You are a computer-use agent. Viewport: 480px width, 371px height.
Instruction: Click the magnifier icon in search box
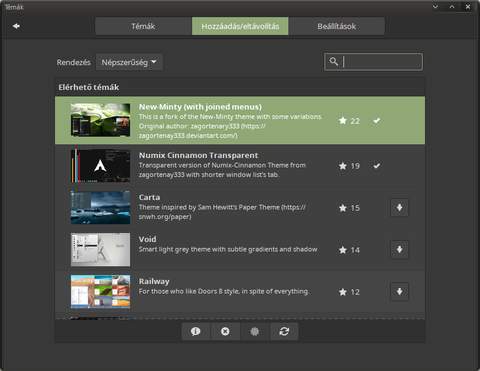(334, 61)
